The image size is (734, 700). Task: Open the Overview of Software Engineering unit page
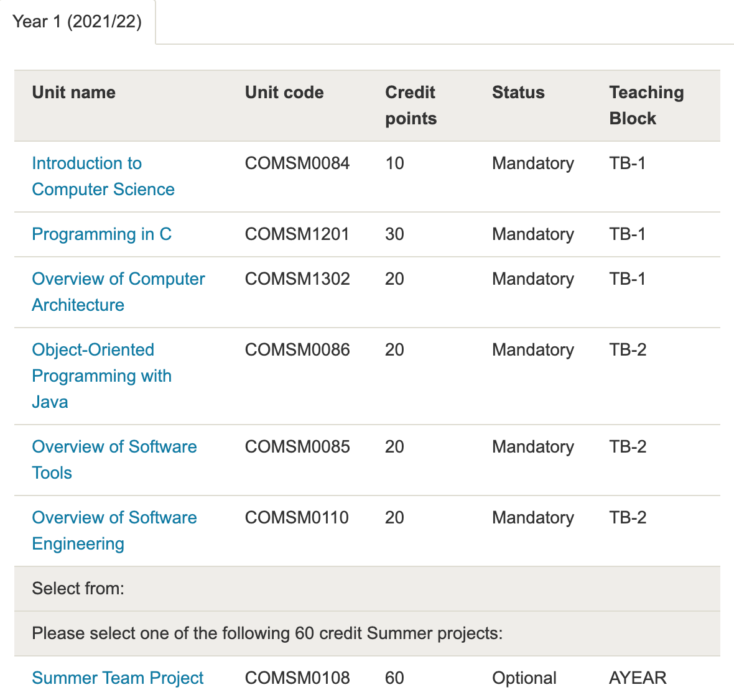tap(114, 530)
